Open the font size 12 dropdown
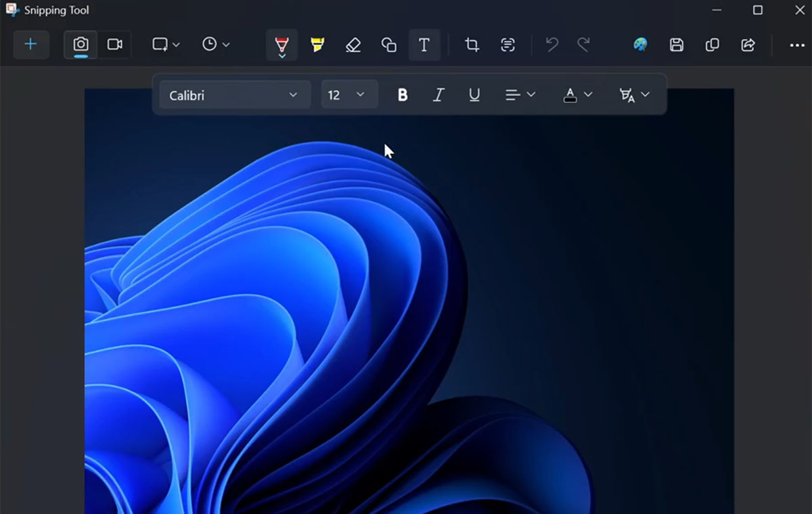Viewport: 812px width, 514px height. point(349,95)
